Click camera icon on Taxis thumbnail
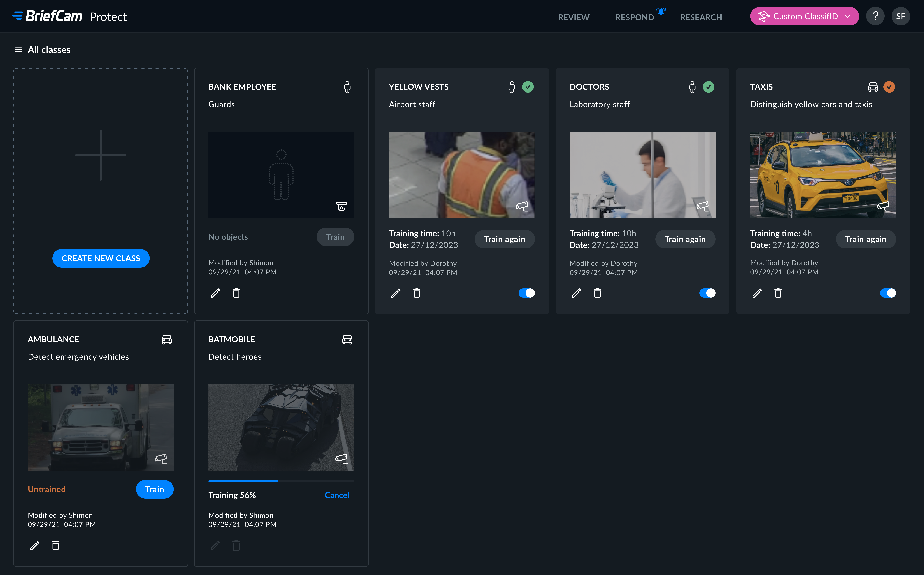 (x=883, y=206)
